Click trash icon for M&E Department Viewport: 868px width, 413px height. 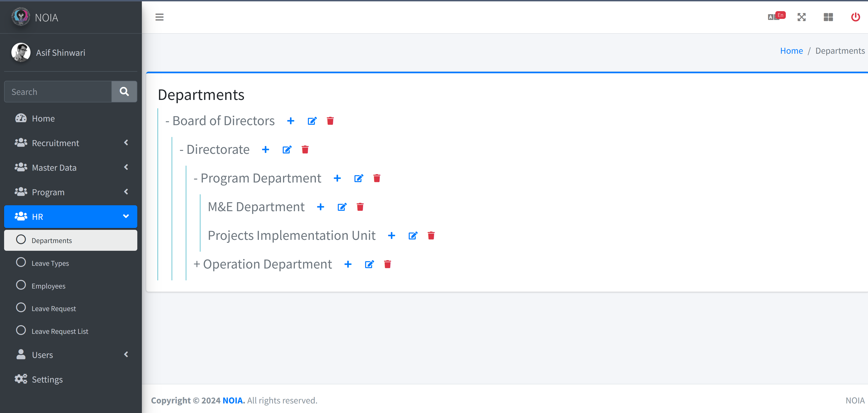(x=360, y=207)
